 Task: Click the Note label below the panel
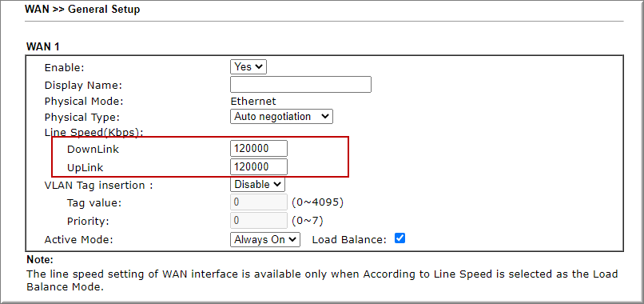(x=40, y=260)
